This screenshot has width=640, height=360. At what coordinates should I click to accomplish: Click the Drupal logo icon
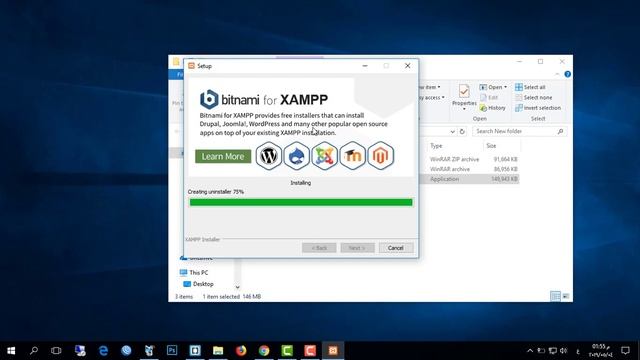[x=297, y=156]
